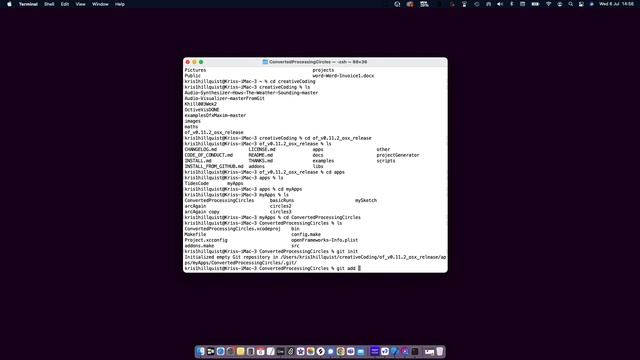Screen dimensions: 640x360
Task: Click 'openFrameworks-Info.plist' in listing
Action: point(324,240)
